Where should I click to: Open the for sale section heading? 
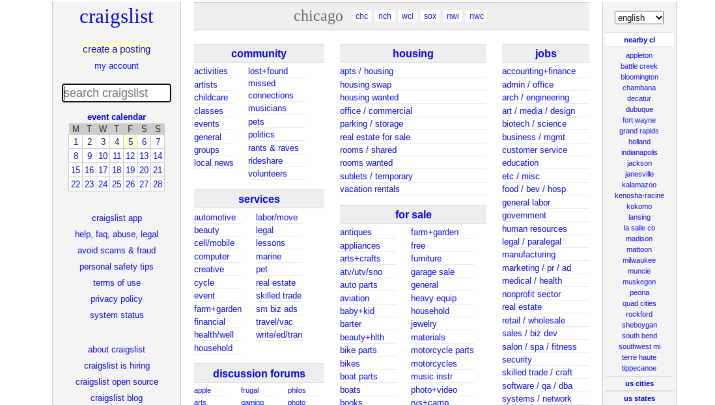pyautogui.click(x=413, y=214)
